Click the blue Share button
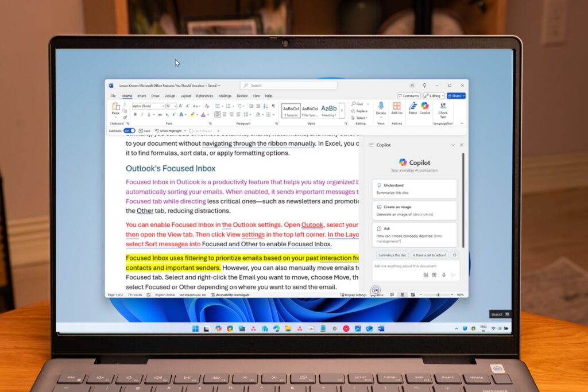Image resolution: width=588 pixels, height=392 pixels. pos(455,95)
